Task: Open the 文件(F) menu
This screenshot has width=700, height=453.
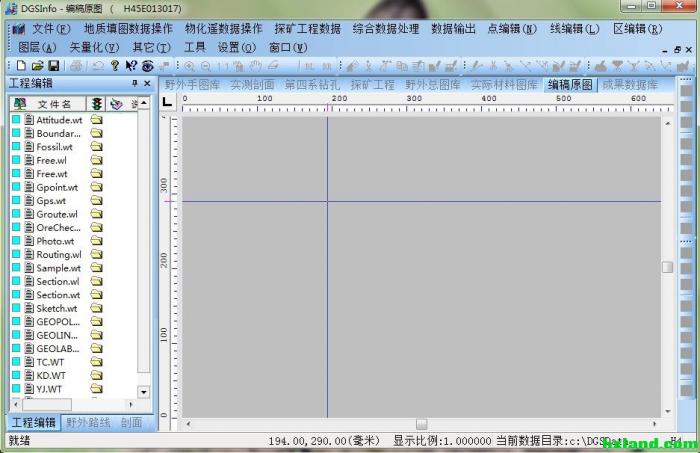Action: coord(51,29)
